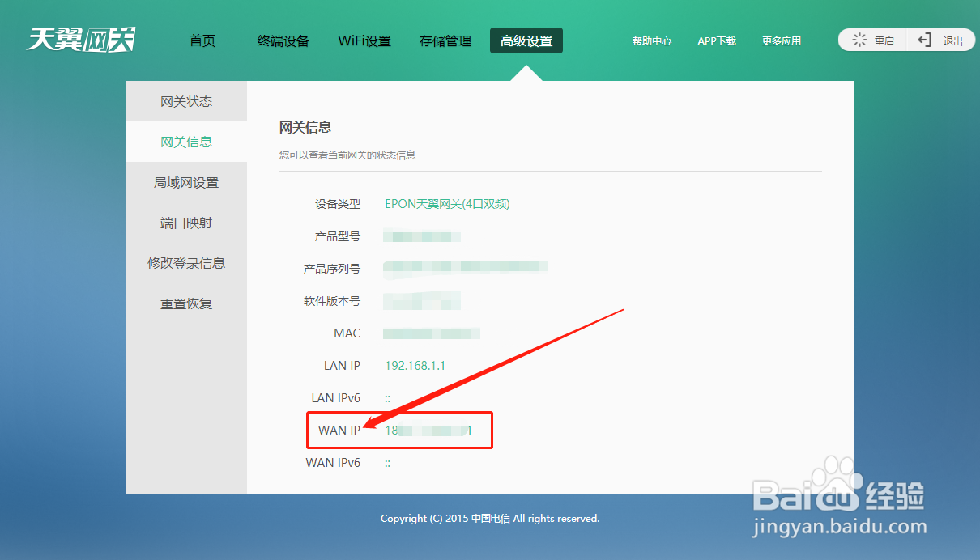
Task: Open the 首页 tab
Action: (202, 40)
